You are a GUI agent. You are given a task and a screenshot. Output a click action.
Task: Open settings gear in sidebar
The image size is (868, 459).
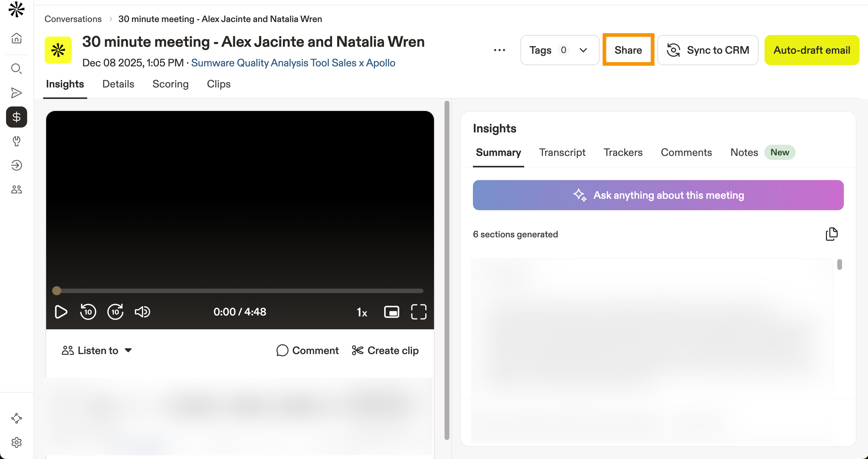(x=16, y=442)
